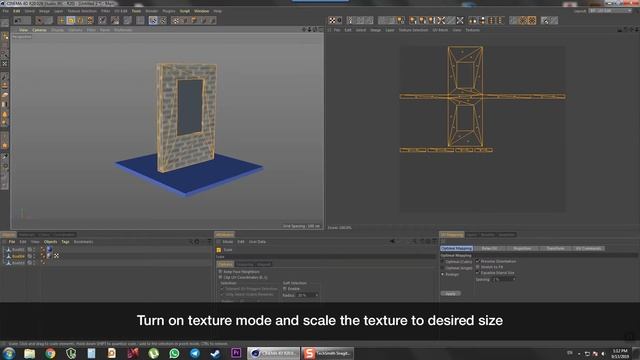Viewport: 640px width, 360px height.
Task: Toggle Equalize Island Size checkbox
Action: [478, 273]
